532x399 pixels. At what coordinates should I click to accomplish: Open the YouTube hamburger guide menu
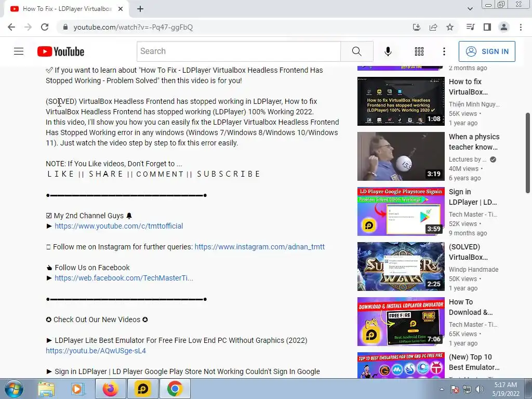click(19, 51)
